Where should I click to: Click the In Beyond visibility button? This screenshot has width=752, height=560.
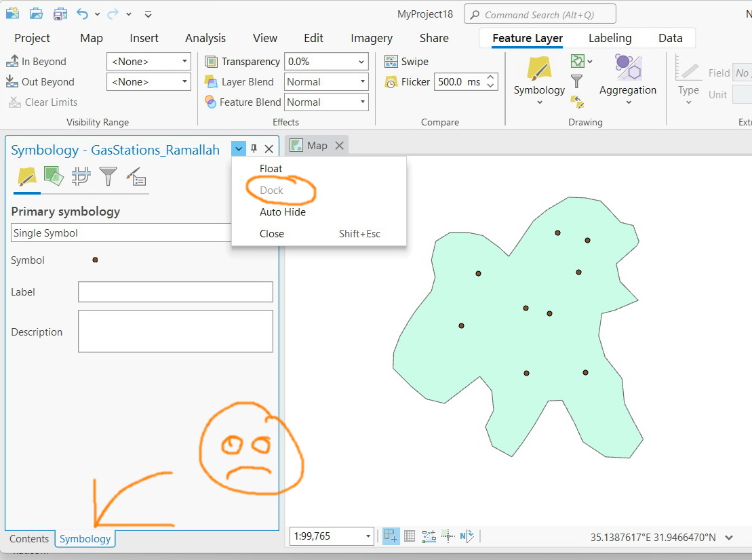pyautogui.click(x=37, y=62)
